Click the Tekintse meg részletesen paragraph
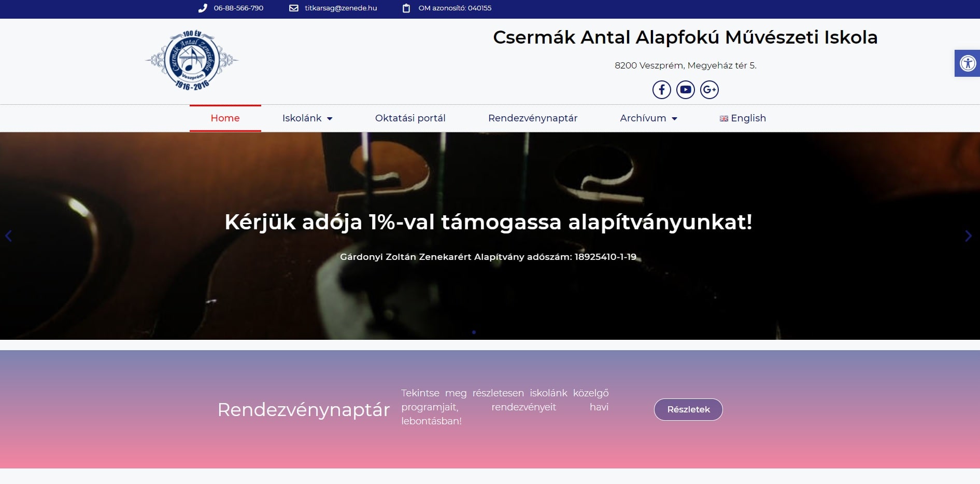Image resolution: width=980 pixels, height=484 pixels. (505, 407)
